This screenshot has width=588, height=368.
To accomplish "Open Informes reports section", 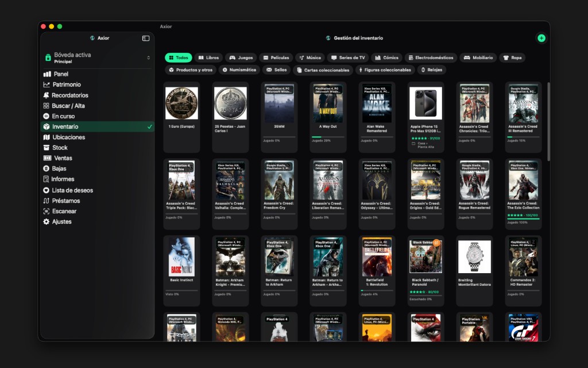I will 98,179.
